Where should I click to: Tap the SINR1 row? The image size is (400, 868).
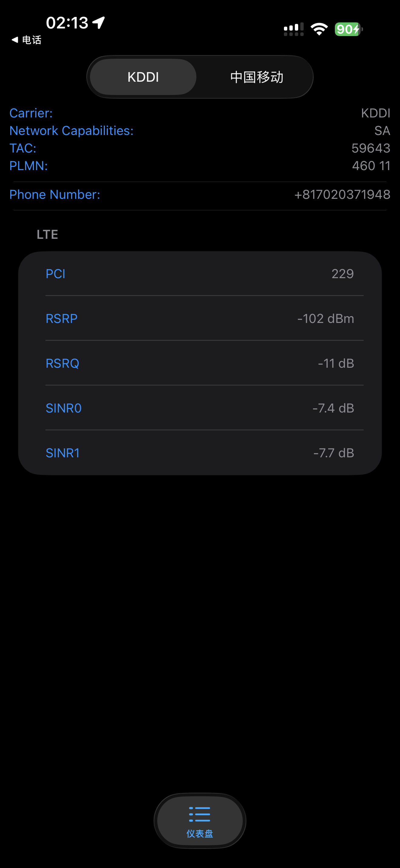pos(200,453)
